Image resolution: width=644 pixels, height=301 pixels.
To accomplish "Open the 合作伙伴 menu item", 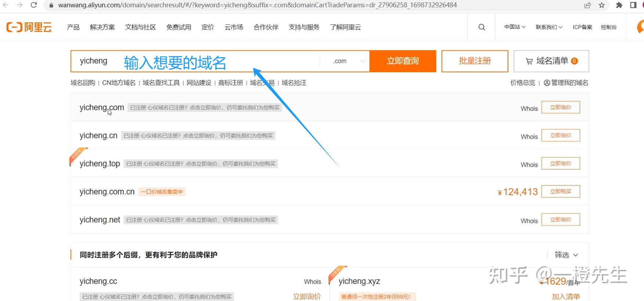I will [266, 27].
